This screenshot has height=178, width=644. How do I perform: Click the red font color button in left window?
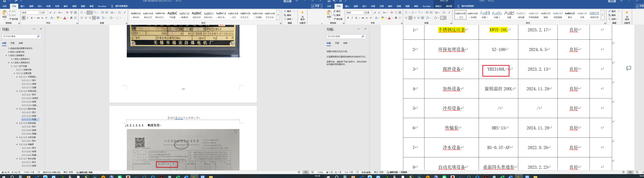[65, 18]
